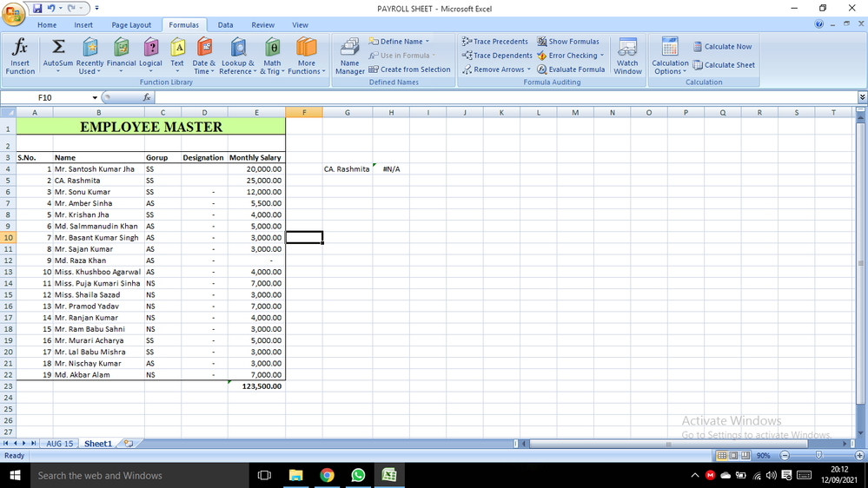Click Trace Precedents

(495, 42)
